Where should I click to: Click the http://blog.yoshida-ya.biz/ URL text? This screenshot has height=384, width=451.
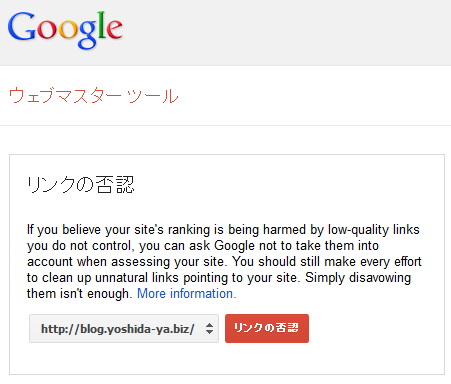pos(118,329)
